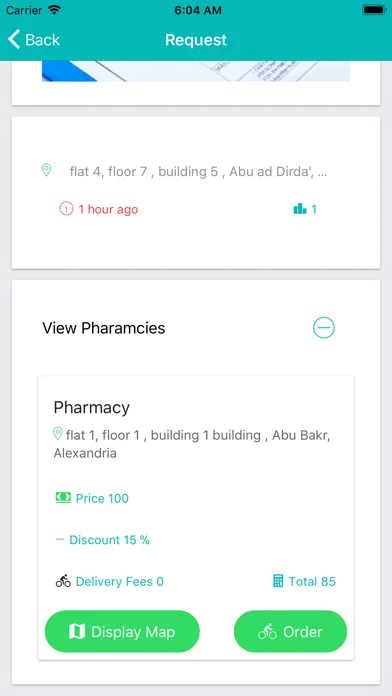The height and width of the screenshot is (696, 392).
Task: Open the prescription image thumbnail
Action: (x=196, y=71)
